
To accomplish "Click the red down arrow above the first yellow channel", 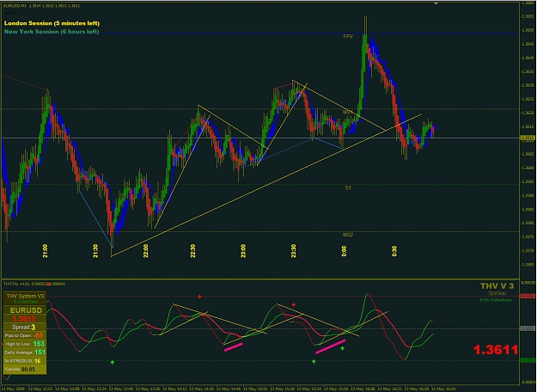I will [199, 296].
